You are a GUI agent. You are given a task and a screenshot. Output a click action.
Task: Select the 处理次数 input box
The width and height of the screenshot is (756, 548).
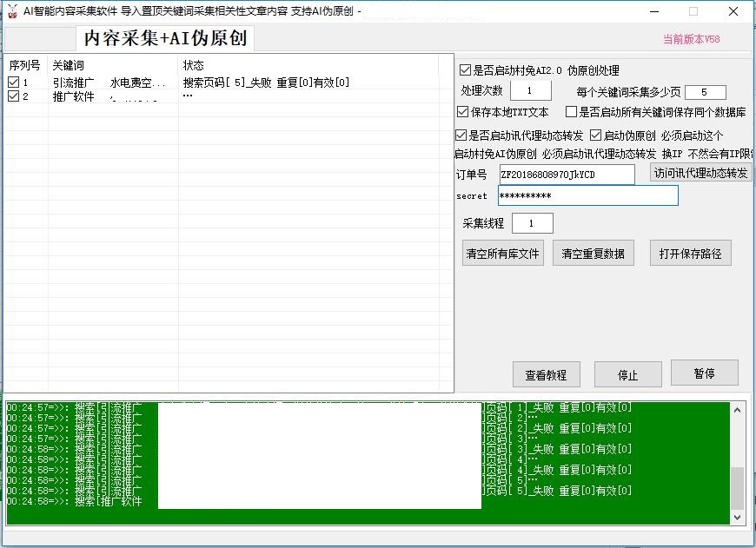point(530,89)
